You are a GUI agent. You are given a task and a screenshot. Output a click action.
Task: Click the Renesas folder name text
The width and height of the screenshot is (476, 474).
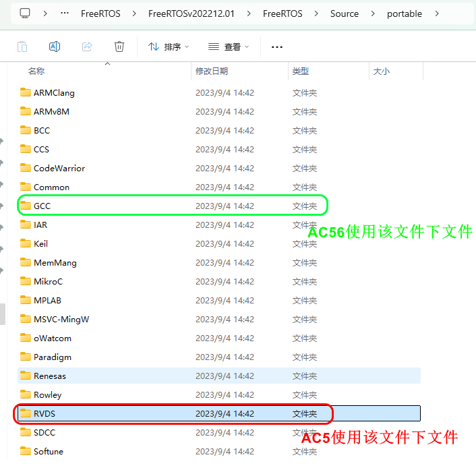point(50,376)
